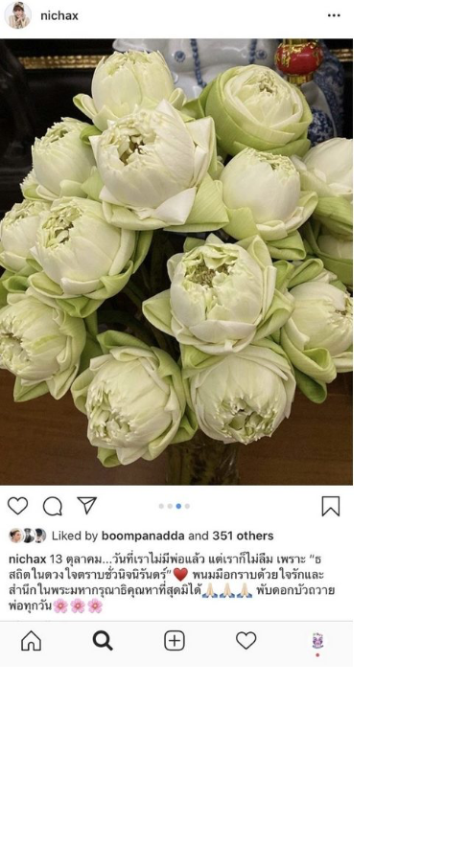Viewport: 468px width, 868px height.
Task: Select the fourth carousel dot indicator
Action: click(187, 506)
